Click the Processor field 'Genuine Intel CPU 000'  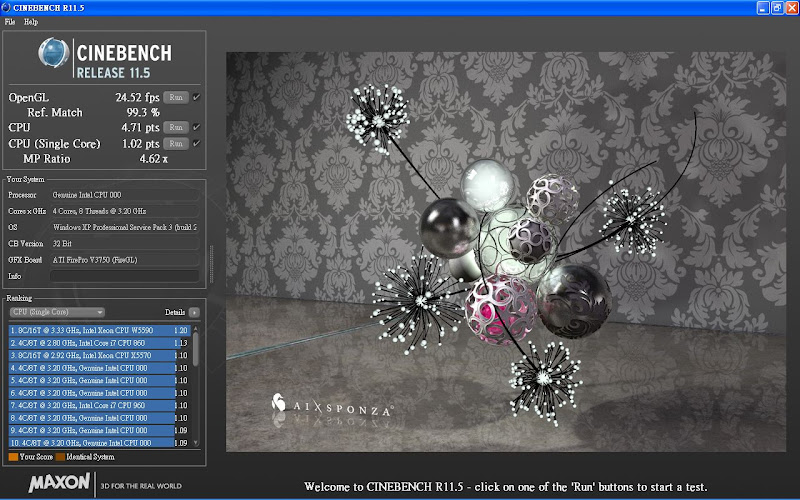click(124, 195)
